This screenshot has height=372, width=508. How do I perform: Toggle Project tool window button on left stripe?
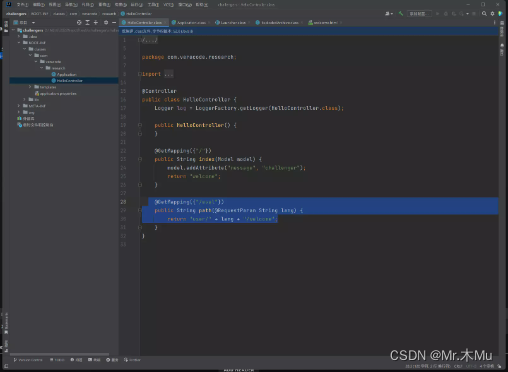[6, 26]
